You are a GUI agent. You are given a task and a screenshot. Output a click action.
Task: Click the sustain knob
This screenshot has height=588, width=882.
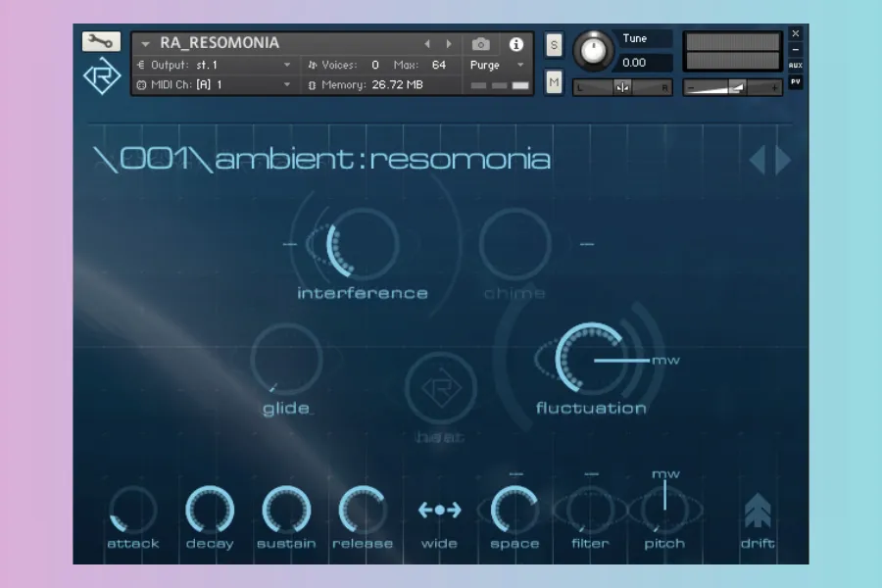(x=286, y=510)
